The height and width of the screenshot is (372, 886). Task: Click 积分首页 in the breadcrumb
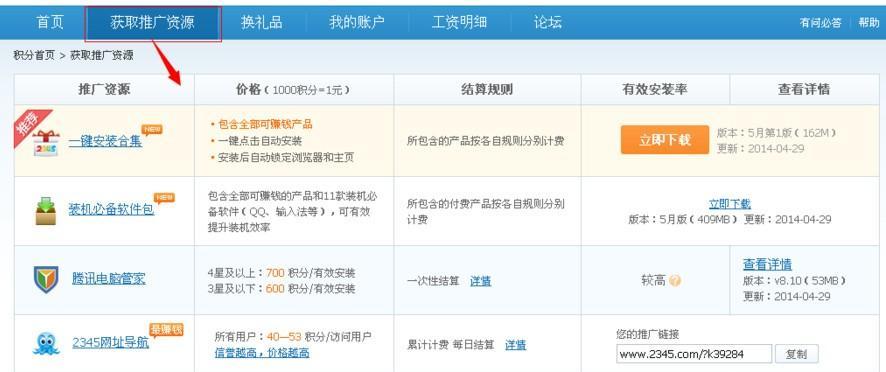[x=34, y=55]
